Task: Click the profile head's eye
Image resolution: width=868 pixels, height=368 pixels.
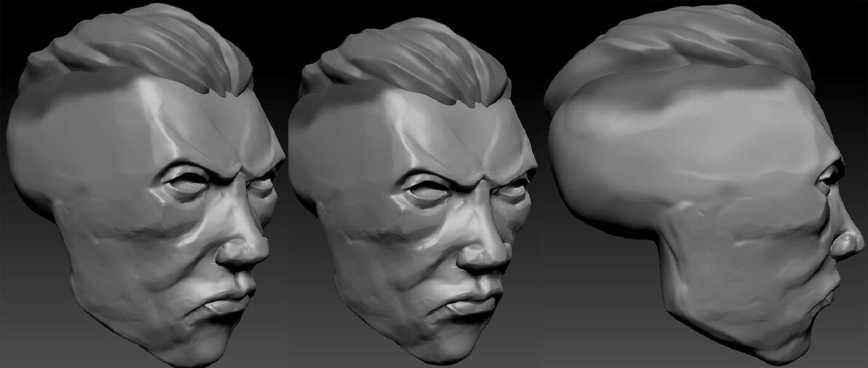Action: click(x=830, y=176)
